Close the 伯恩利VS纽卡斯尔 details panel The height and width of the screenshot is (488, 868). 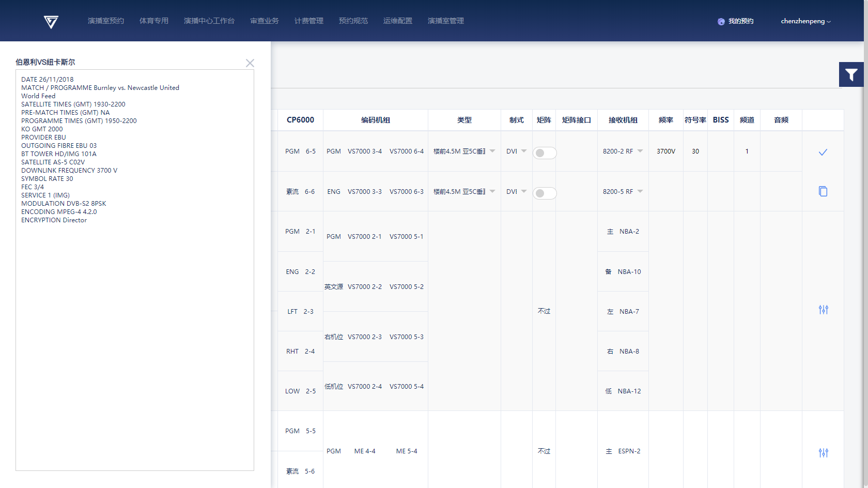[250, 63]
